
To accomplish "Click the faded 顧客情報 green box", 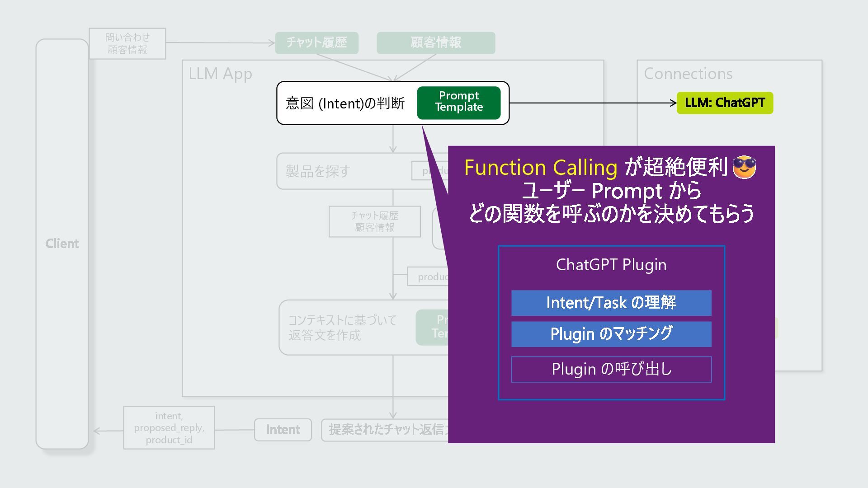I will click(435, 42).
